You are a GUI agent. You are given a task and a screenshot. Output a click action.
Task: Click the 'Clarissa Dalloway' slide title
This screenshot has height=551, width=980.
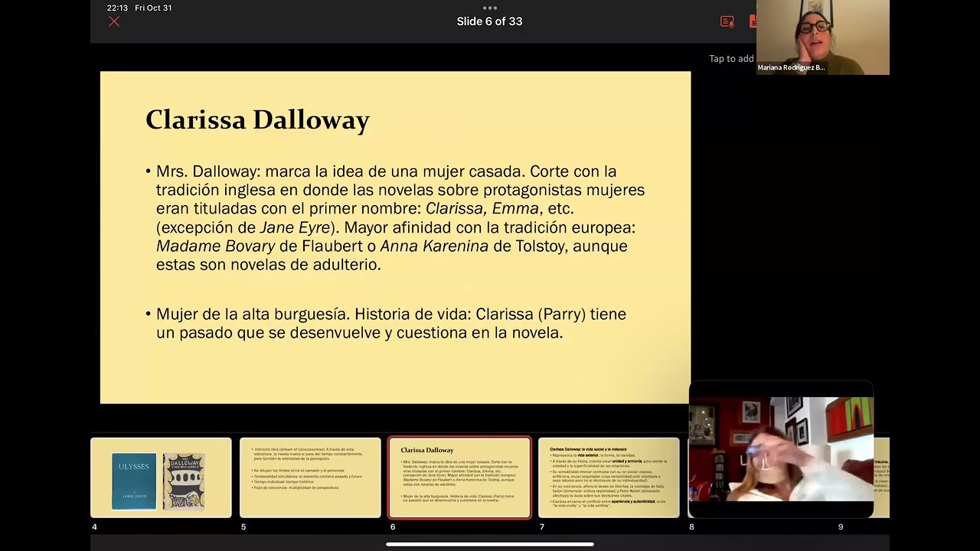pos(257,120)
